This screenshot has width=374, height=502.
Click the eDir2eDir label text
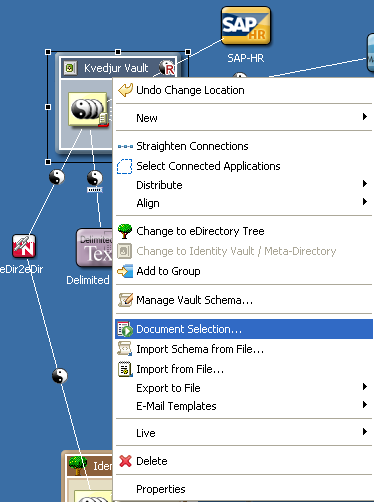22,269
